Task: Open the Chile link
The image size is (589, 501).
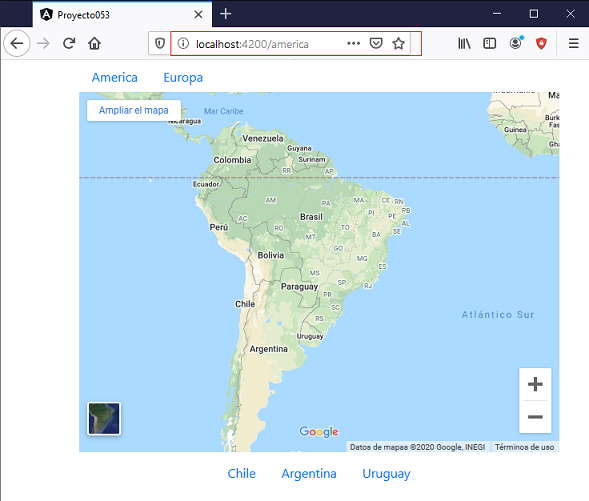Action: tap(242, 474)
